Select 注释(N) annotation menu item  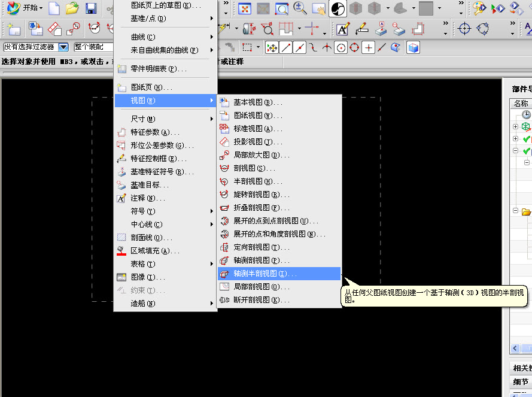[165, 198]
